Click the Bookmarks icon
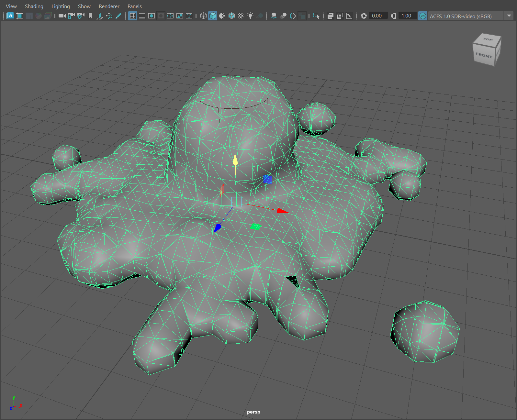 (90, 16)
